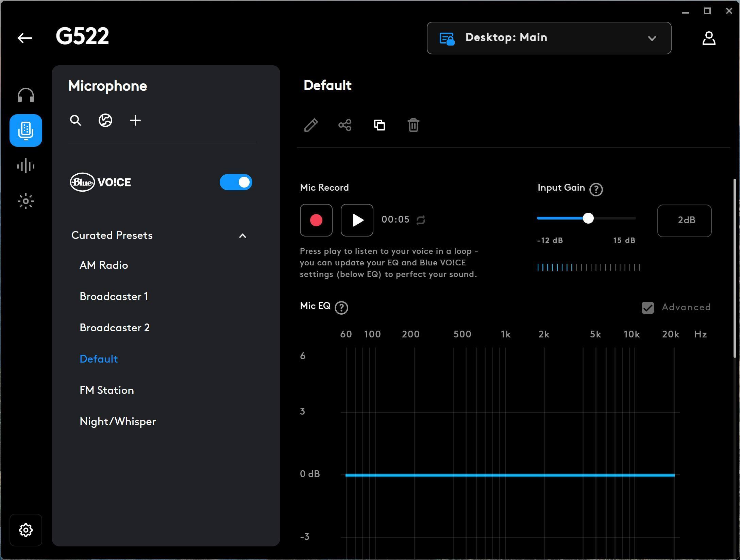Uncheck the Advanced EQ checkbox
740x560 pixels.
[647, 308]
